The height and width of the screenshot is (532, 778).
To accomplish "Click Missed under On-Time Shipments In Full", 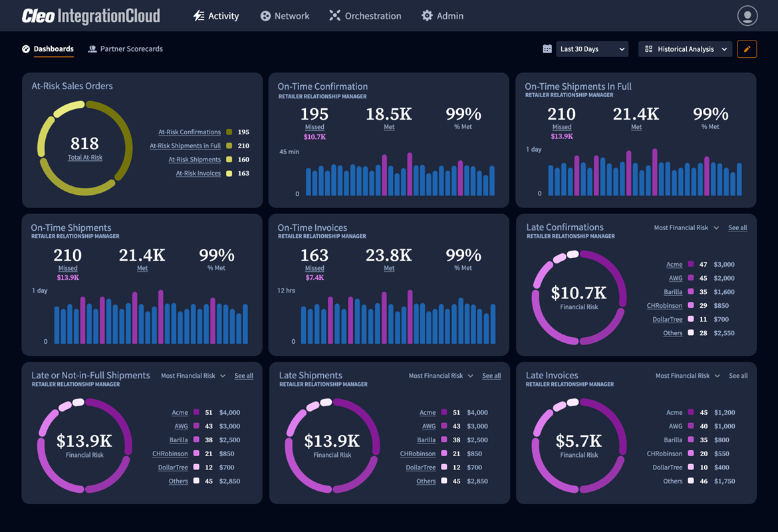I will click(562, 127).
